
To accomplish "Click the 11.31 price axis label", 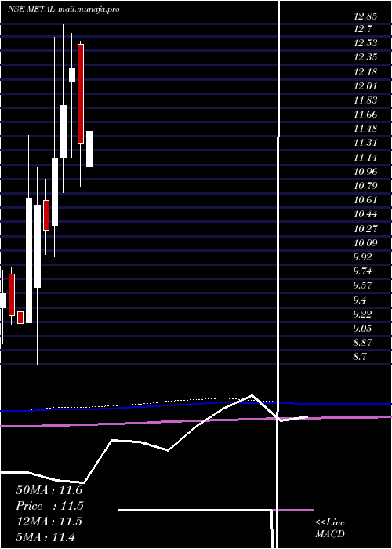I will [x=365, y=143].
